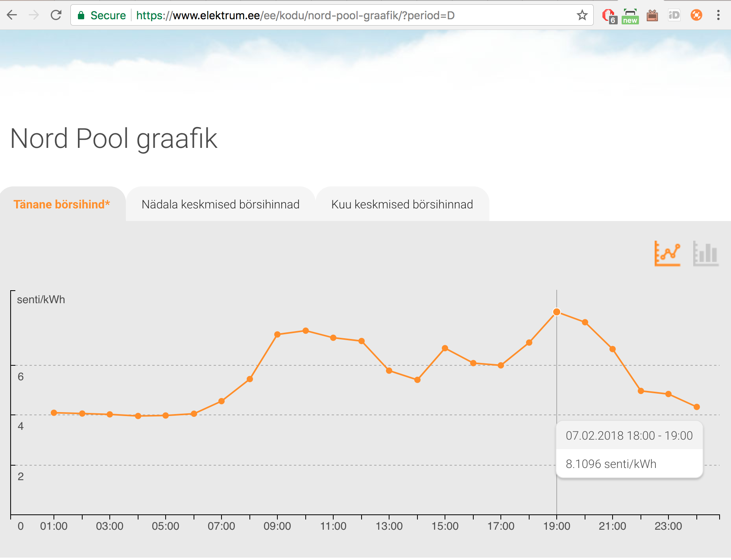The image size is (731, 560).
Task: Open the TV-shaped extension icon
Action: pyautogui.click(x=652, y=16)
